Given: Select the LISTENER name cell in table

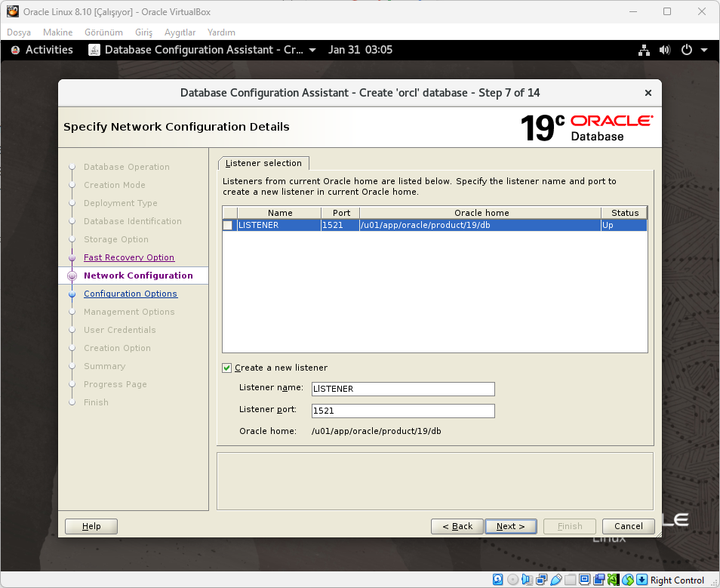Looking at the screenshot, I should [279, 225].
